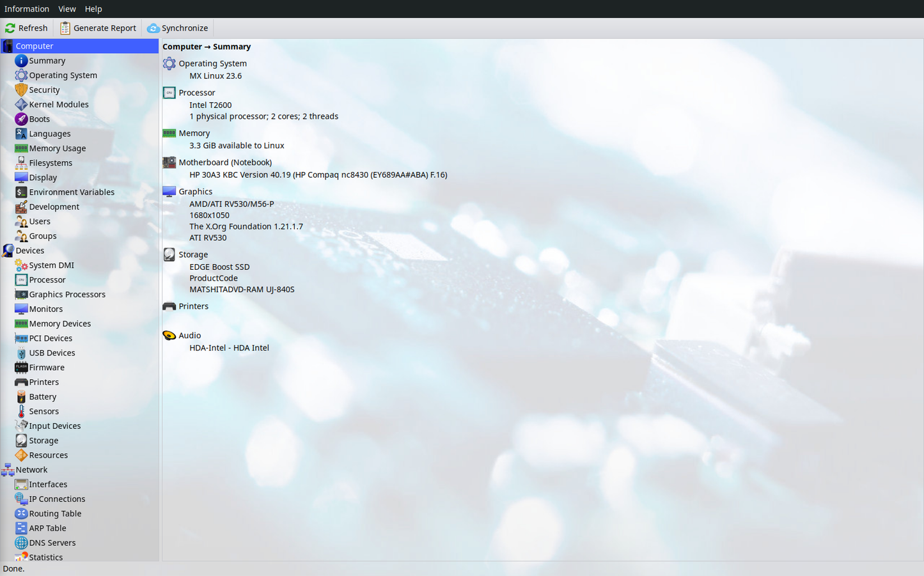Select the Monitors icon

[21, 309]
